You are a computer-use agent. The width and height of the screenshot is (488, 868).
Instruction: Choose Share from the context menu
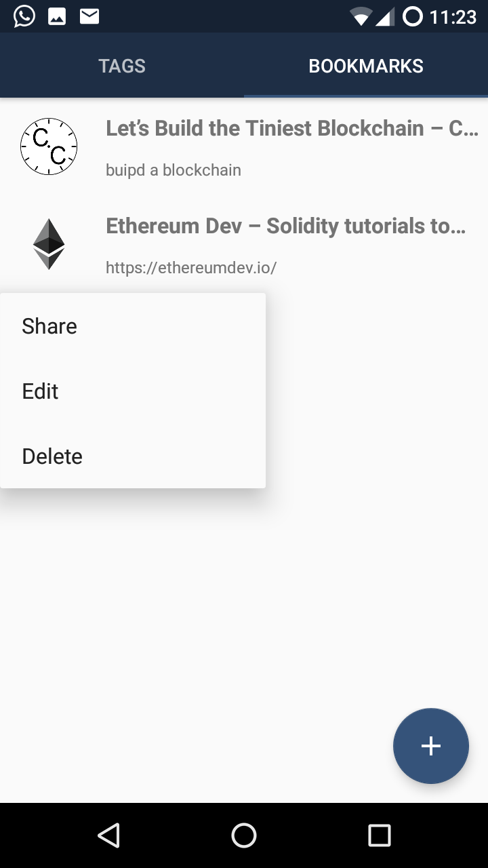tap(133, 326)
